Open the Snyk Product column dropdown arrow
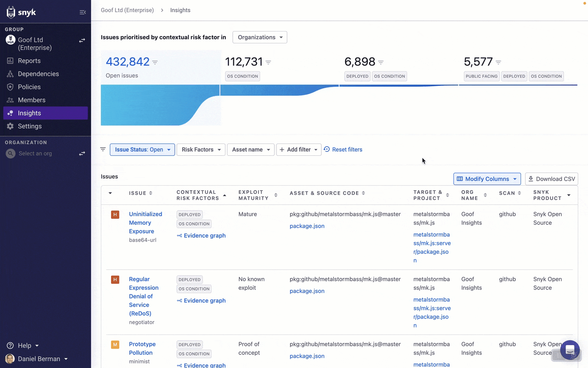This screenshot has width=588, height=368. tap(569, 195)
